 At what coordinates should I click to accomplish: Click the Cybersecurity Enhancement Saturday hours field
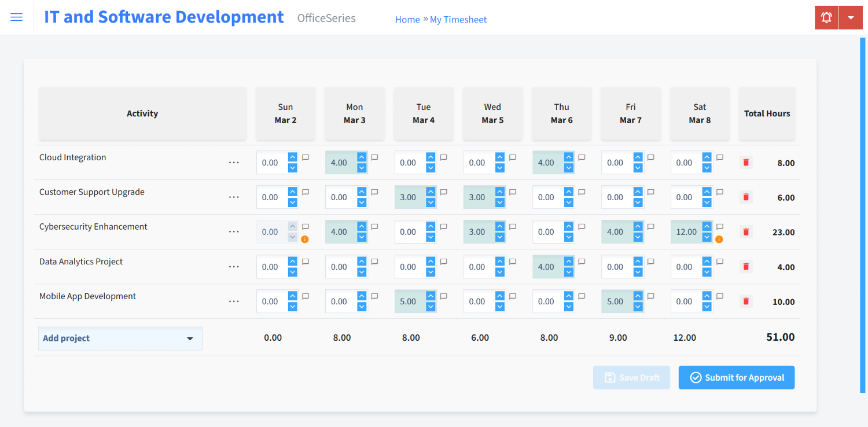coord(687,231)
